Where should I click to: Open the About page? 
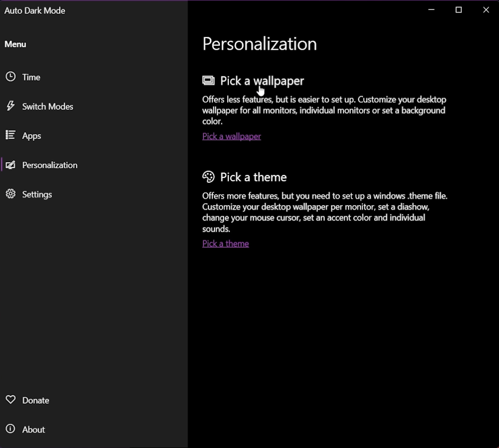coord(34,429)
